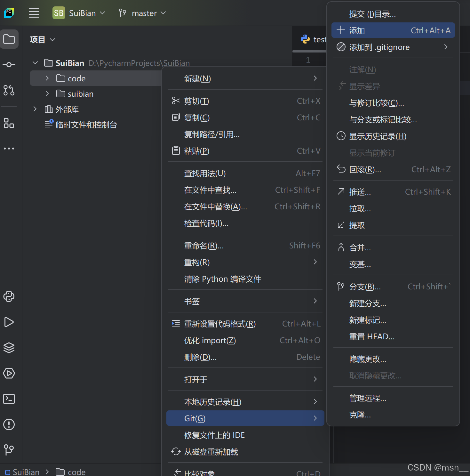The height and width of the screenshot is (476, 470).
Task: Open the Problems tool window icon
Action: (9, 424)
